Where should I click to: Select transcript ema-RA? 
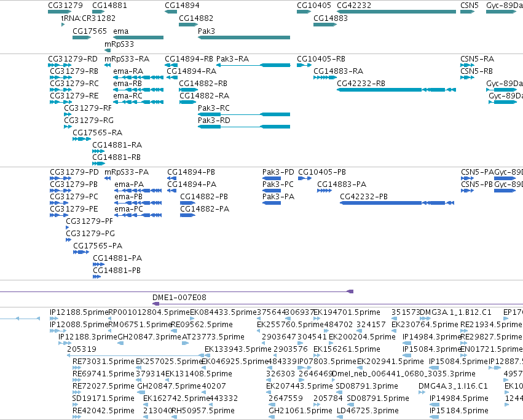point(128,71)
